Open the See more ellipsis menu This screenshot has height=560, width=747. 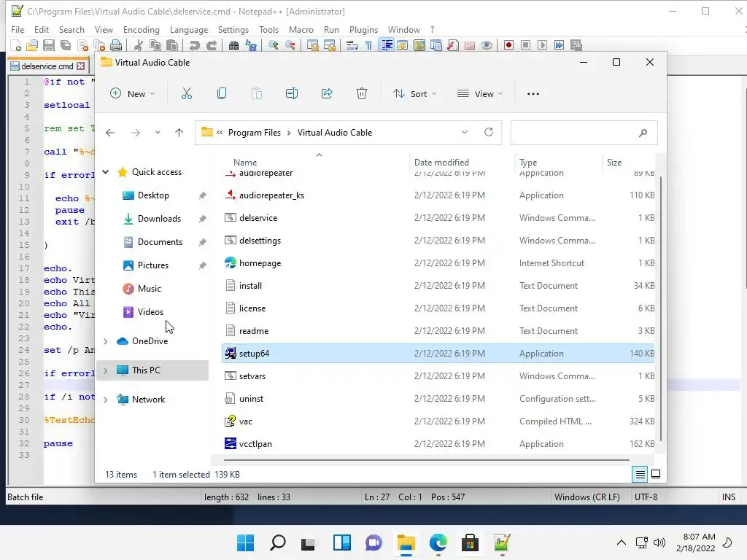tap(533, 94)
